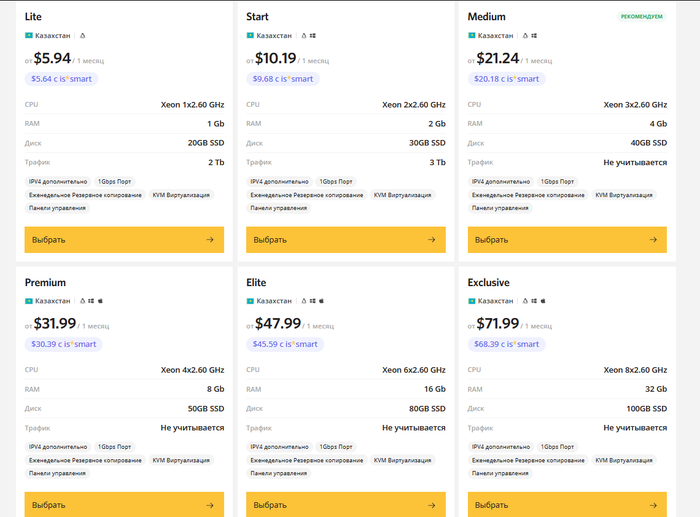This screenshot has width=700, height=517.
Task: Select the Medium plan via Выбрать
Action: 566,240
